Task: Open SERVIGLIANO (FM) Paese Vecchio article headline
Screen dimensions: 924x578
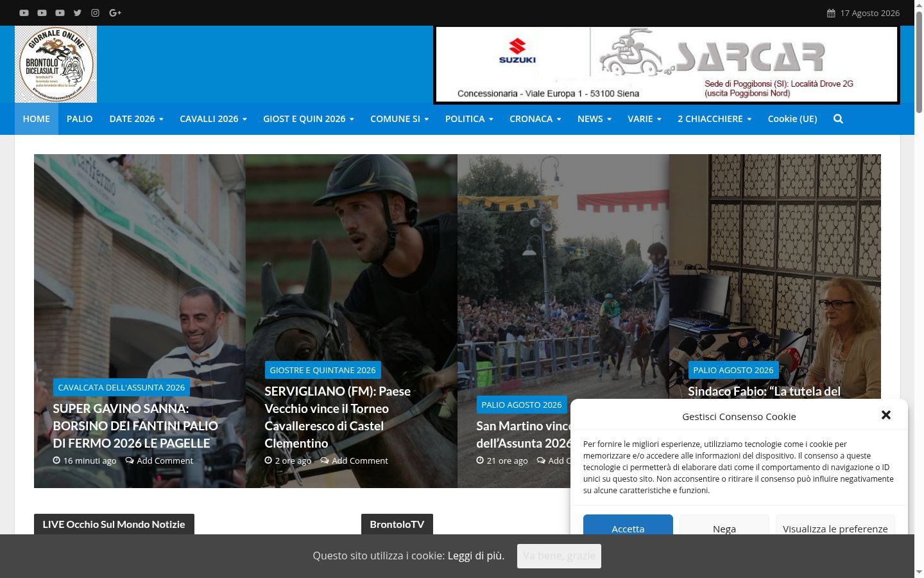Action: (x=338, y=417)
